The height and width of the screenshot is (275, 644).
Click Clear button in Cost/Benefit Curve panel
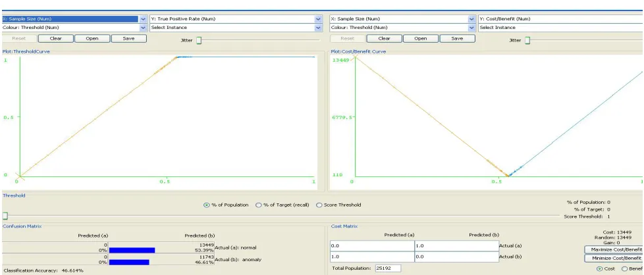point(384,39)
